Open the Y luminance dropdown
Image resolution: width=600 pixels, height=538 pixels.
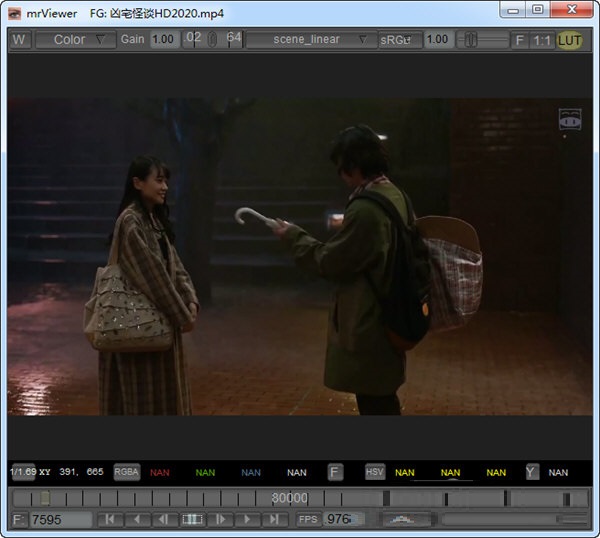pos(532,472)
